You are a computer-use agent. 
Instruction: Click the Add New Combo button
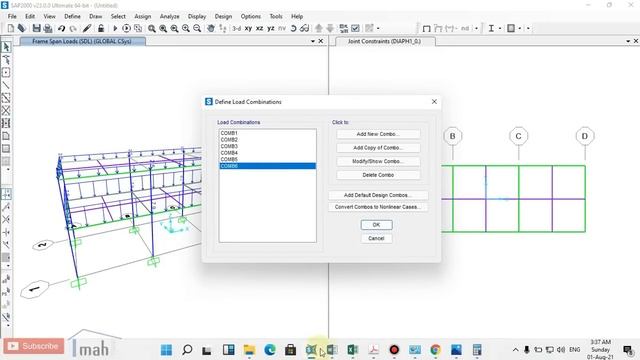pyautogui.click(x=378, y=134)
